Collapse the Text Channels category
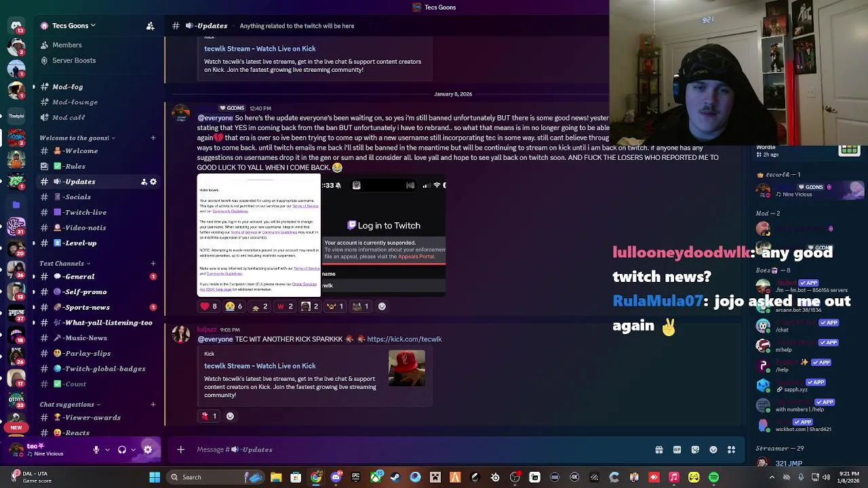The width and height of the screenshot is (868, 488). (x=65, y=263)
